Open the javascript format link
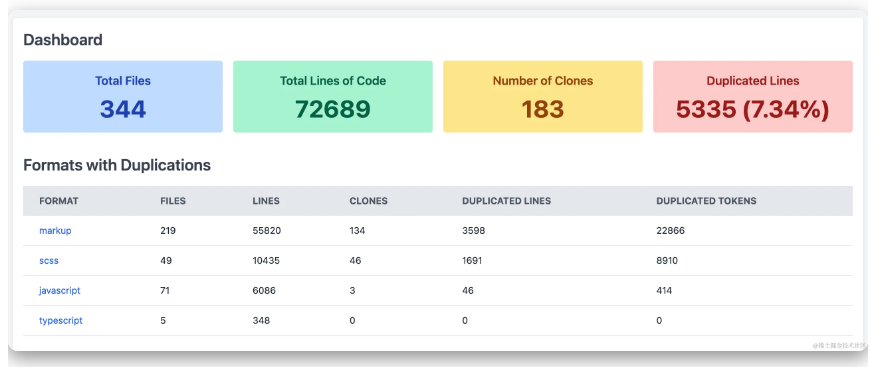Viewport: 870px width, 367px height. (59, 290)
